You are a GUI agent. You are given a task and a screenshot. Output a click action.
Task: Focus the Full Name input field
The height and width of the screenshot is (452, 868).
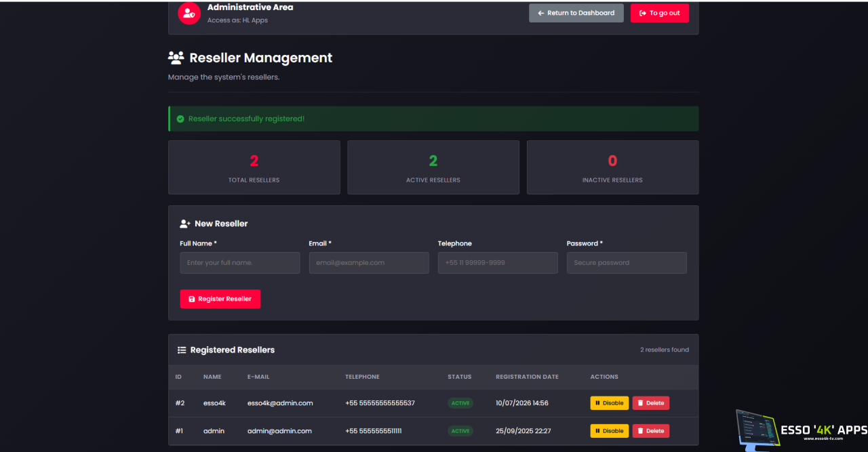(x=240, y=263)
